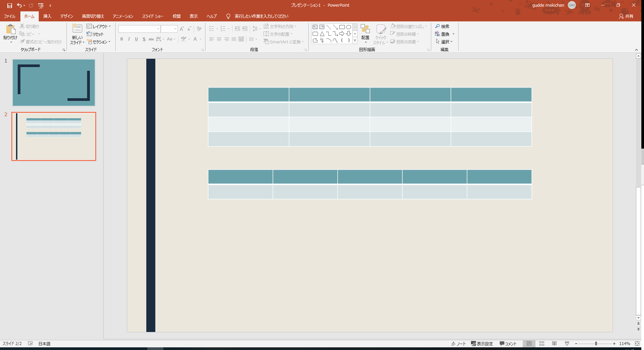Image resolution: width=644 pixels, height=350 pixels.
Task: Click the text highlight color icon
Action: tap(184, 39)
